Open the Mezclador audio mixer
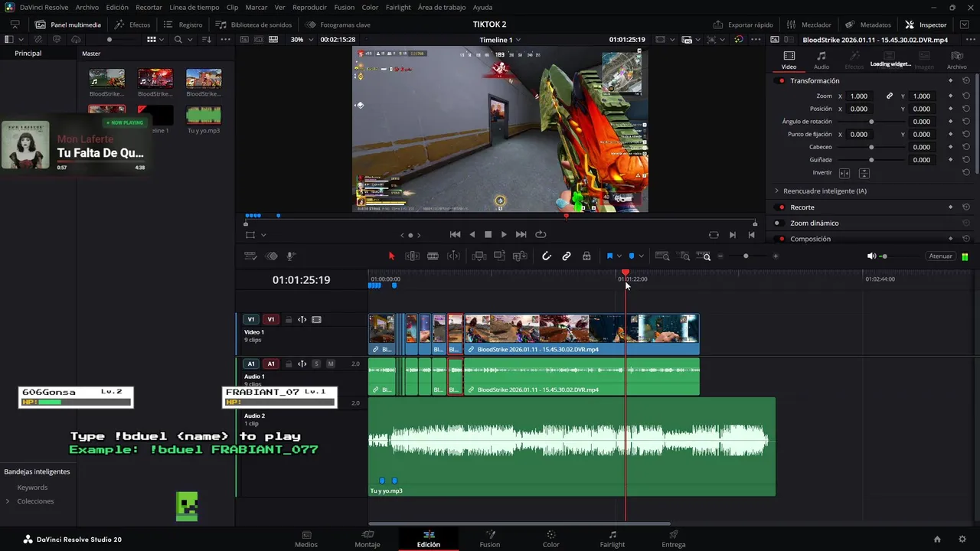This screenshot has height=551, width=980. coord(808,24)
